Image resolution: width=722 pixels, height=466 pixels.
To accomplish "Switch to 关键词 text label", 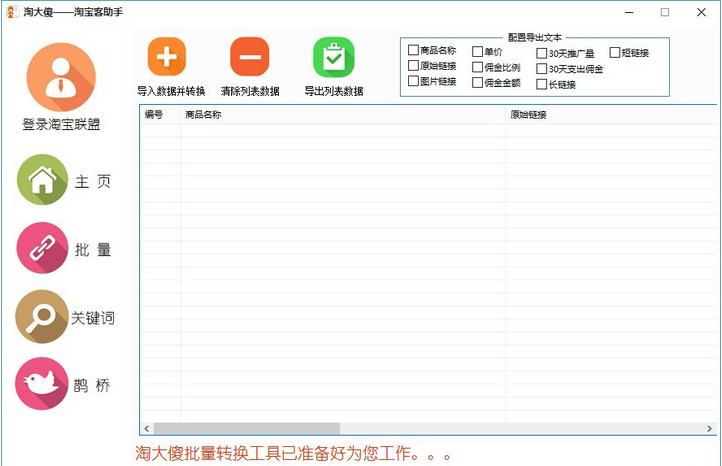I will tap(93, 318).
